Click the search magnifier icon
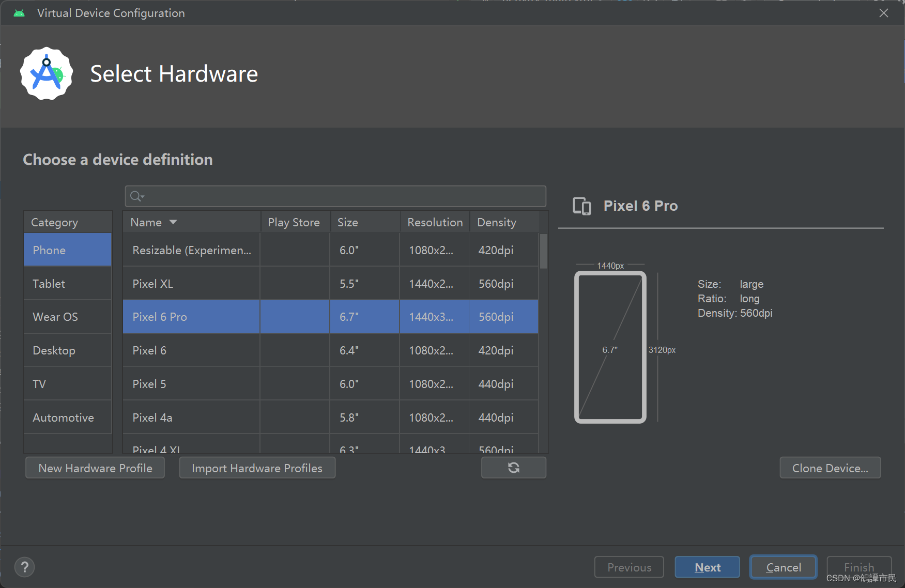The image size is (905, 588). pyautogui.click(x=136, y=196)
